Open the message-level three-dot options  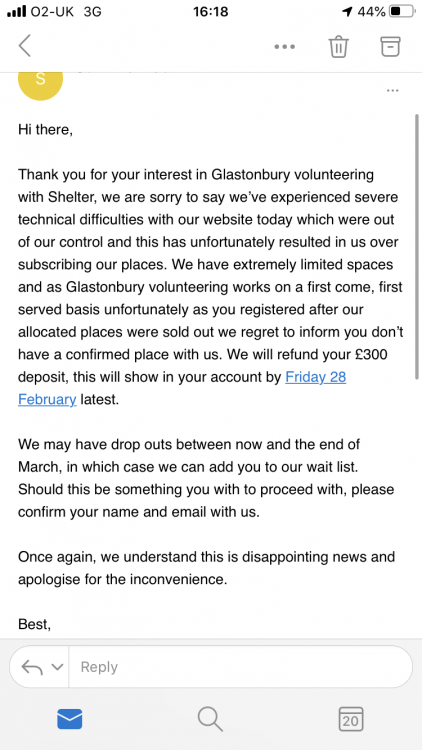[392, 90]
